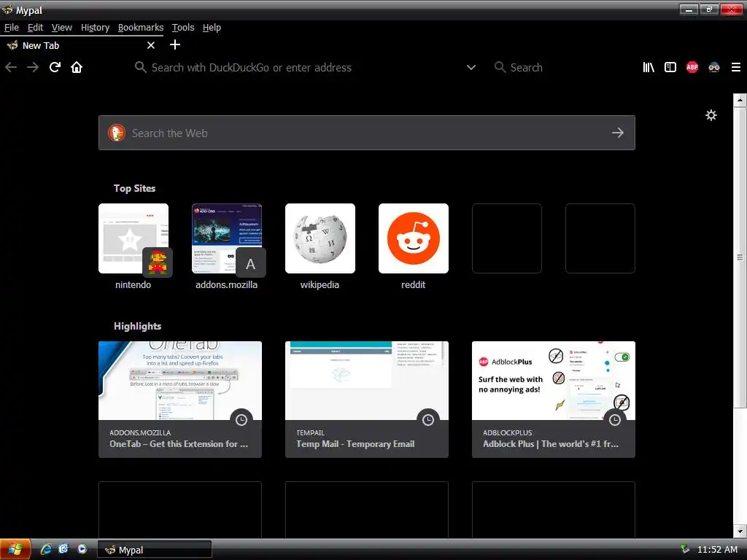Open the nintendo top site tile
Viewport: 747px width, 560px height.
pyautogui.click(x=133, y=238)
